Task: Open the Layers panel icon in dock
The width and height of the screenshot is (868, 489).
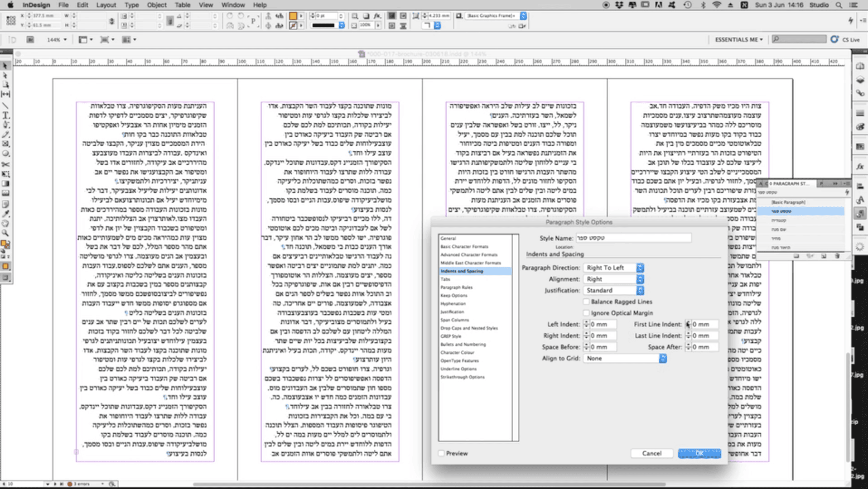Action: [x=860, y=80]
